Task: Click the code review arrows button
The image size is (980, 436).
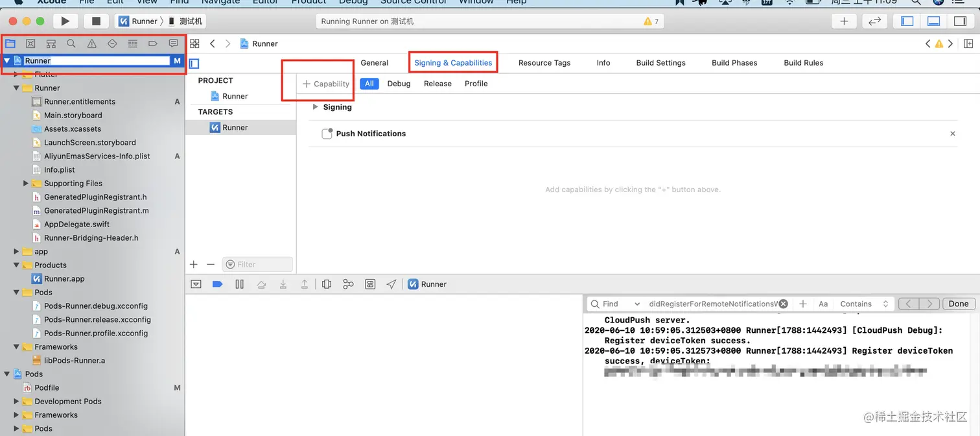Action: tap(874, 21)
